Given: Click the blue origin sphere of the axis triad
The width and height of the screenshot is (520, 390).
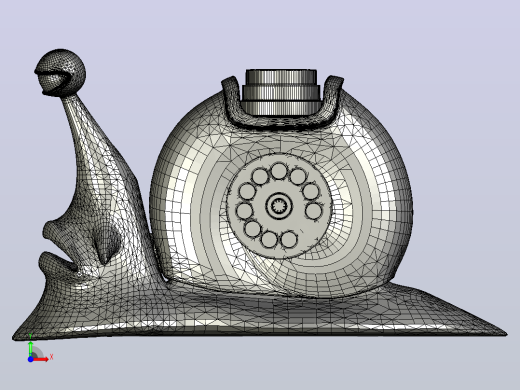Looking at the screenshot, I should (30, 359).
